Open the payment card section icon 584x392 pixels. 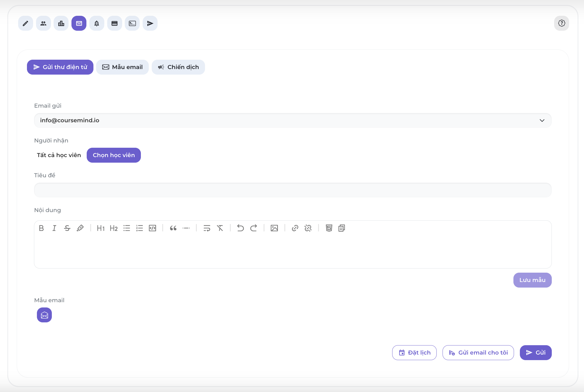click(x=115, y=23)
